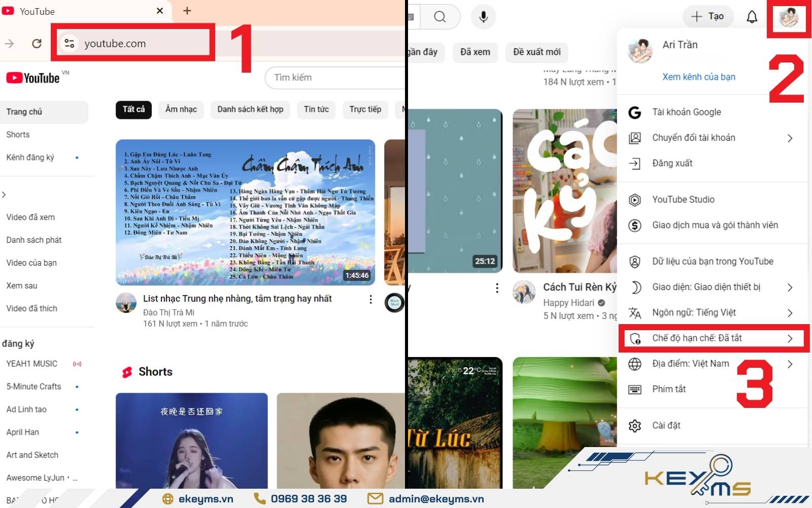The image size is (812, 508).
Task: Open a new browser tab
Action: [187, 11]
